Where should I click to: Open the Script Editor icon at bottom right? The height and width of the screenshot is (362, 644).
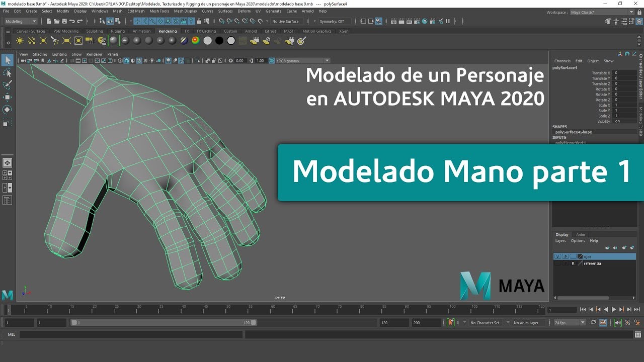pos(637,334)
